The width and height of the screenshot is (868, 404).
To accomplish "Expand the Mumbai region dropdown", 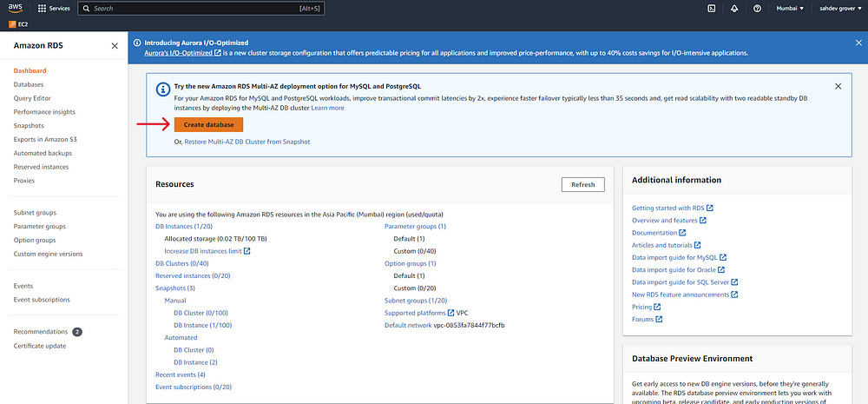I will [790, 9].
